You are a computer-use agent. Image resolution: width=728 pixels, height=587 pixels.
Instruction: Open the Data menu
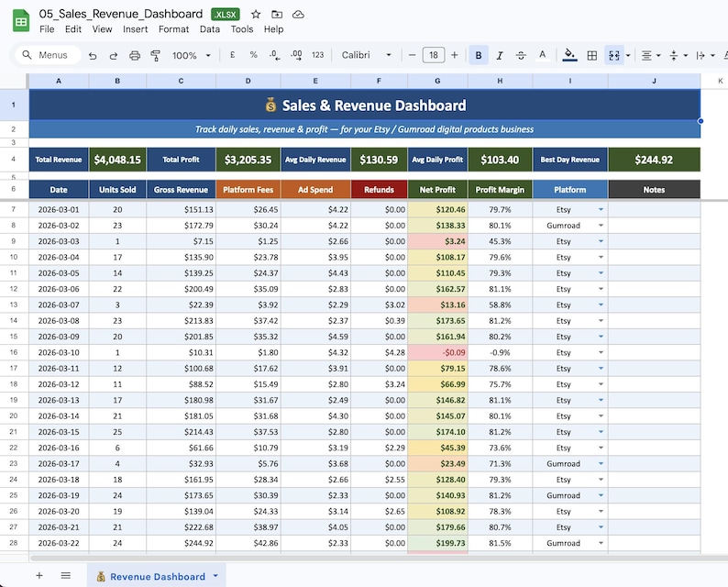[x=210, y=29]
